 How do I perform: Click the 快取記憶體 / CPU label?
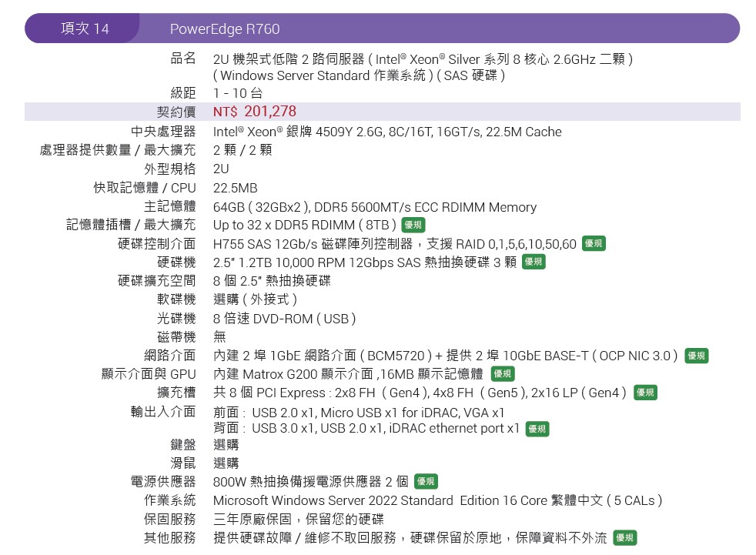coord(145,188)
